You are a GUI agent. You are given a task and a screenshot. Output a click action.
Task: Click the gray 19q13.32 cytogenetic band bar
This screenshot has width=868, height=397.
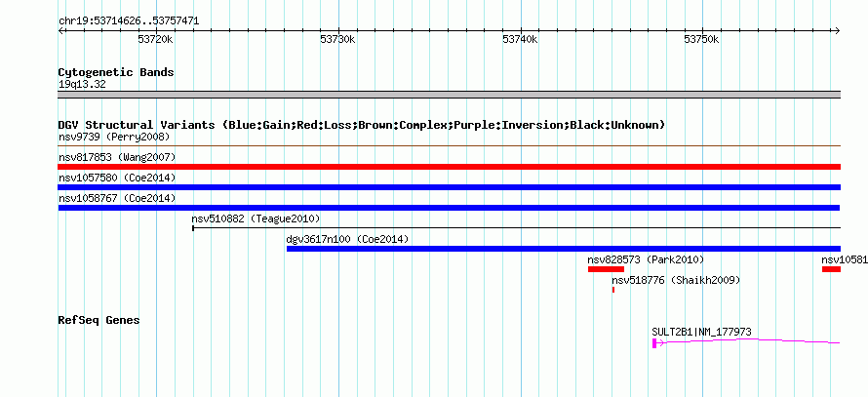(x=450, y=95)
